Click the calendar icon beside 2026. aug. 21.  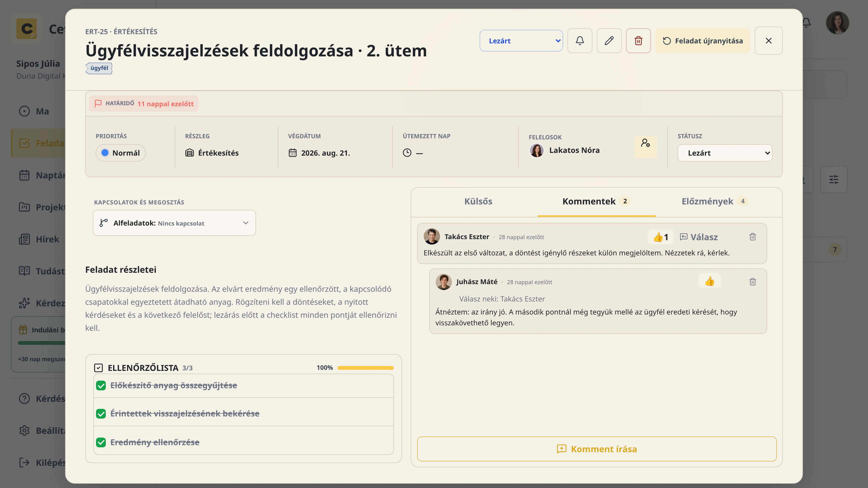click(x=292, y=153)
